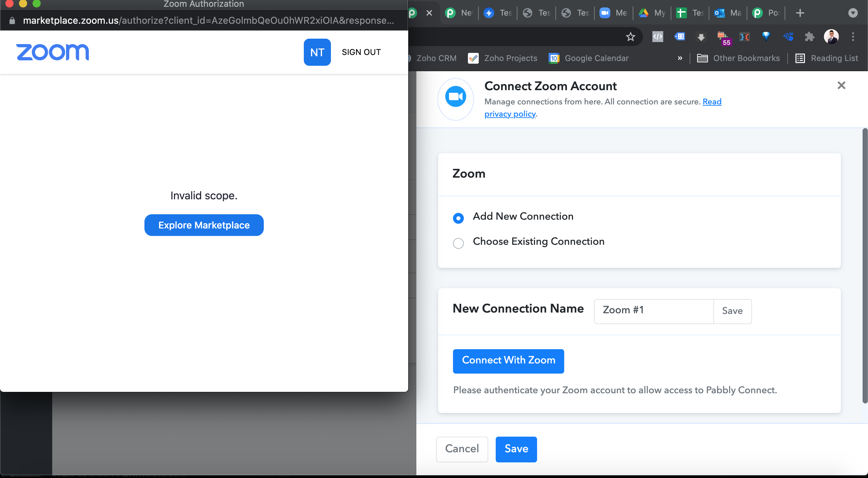Switch to the Zoom "Me" tab
The width and height of the screenshot is (868, 478).
(x=614, y=13)
